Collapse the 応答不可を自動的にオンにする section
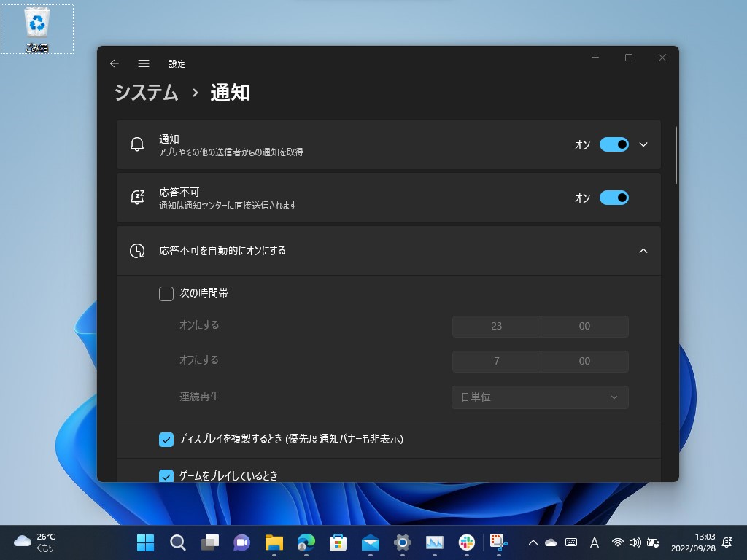The width and height of the screenshot is (747, 560). [x=643, y=250]
